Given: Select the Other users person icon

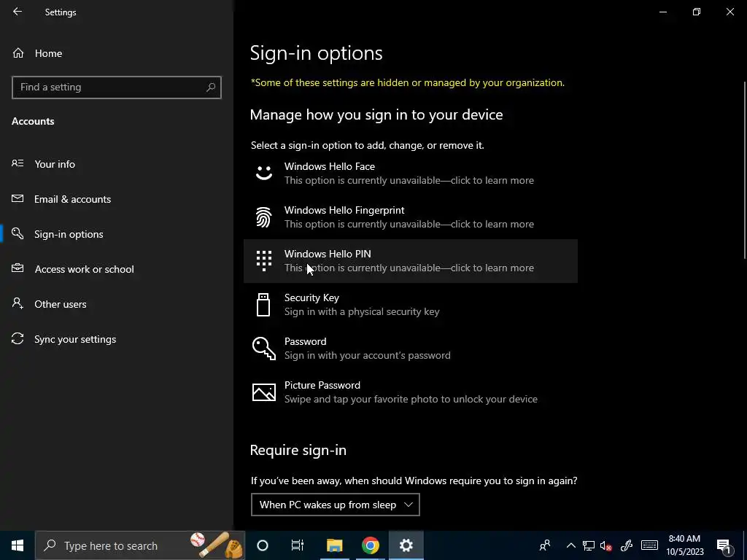Looking at the screenshot, I should point(18,303).
